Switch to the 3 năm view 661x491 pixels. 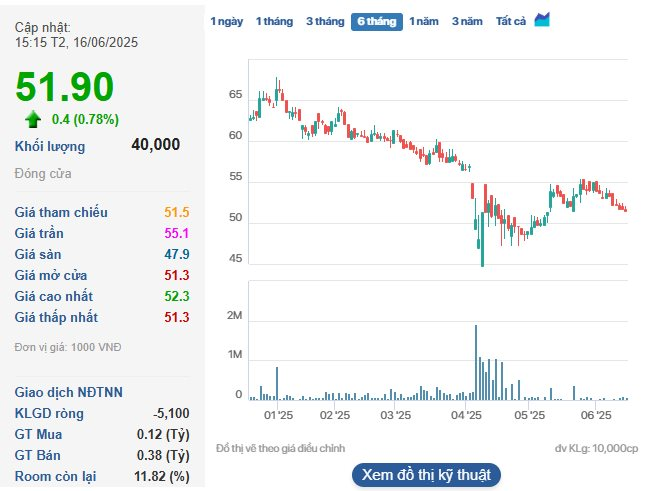point(467,21)
